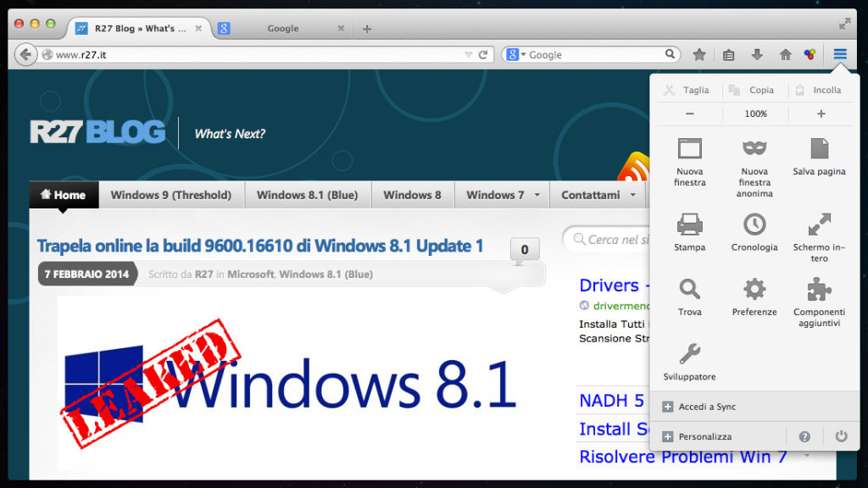The image size is (868, 488).
Task: Open Sviluppatore wrench tools
Action: tap(690, 362)
